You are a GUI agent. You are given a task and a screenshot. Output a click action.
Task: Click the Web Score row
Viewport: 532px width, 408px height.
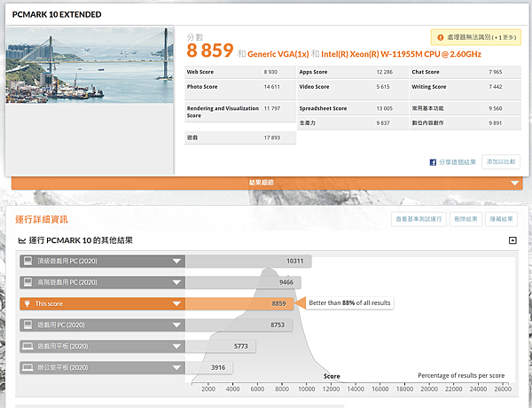click(240, 72)
